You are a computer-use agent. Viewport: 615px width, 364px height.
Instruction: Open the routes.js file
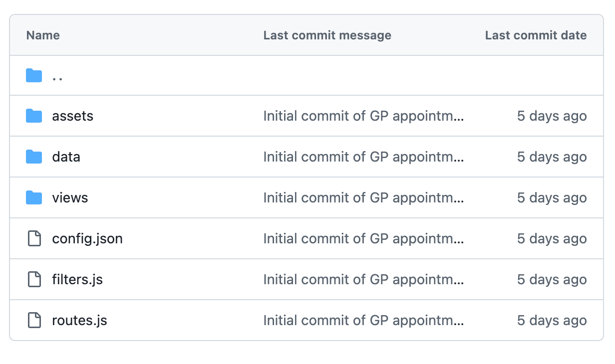click(x=79, y=321)
